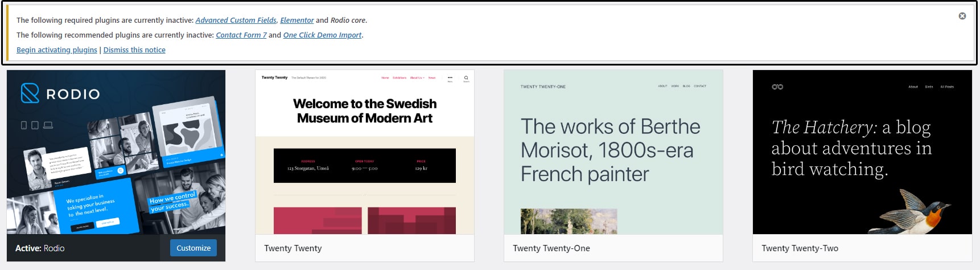Dismiss the plugin notice with X icon
The image size is (980, 270).
[962, 16]
